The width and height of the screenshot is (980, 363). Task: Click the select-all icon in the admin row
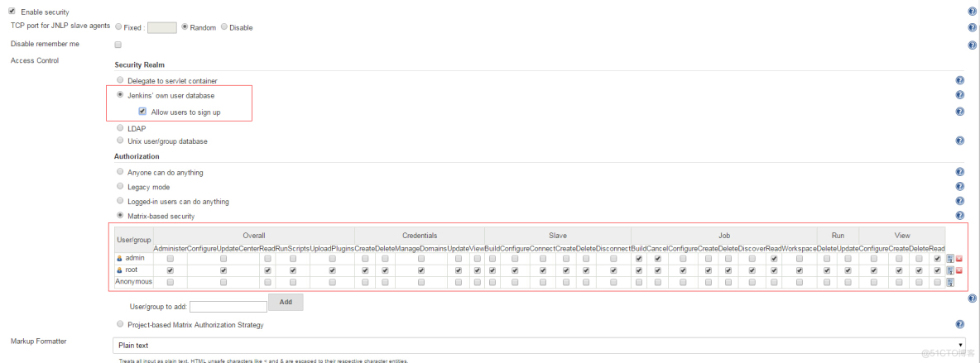pos(950,259)
